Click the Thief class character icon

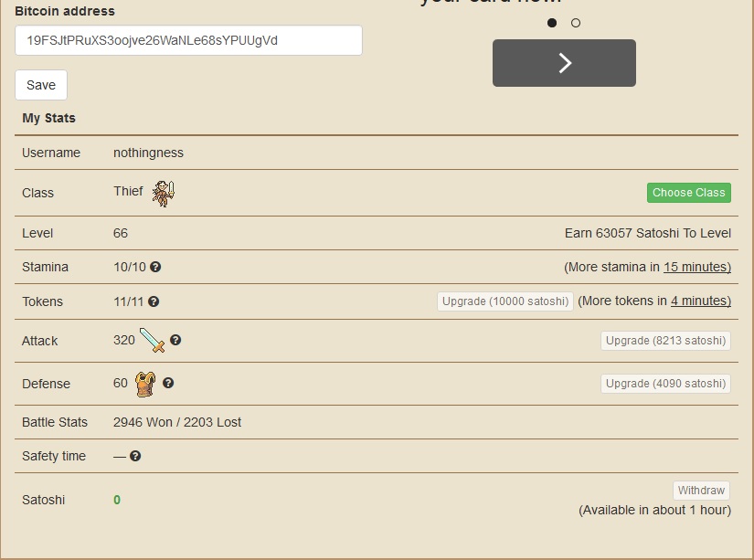coord(164,194)
